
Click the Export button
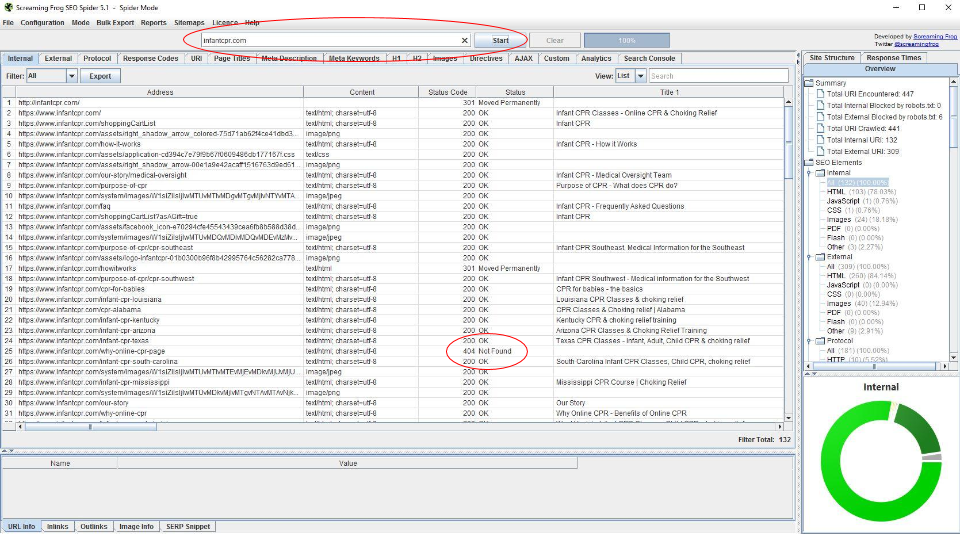coord(100,76)
